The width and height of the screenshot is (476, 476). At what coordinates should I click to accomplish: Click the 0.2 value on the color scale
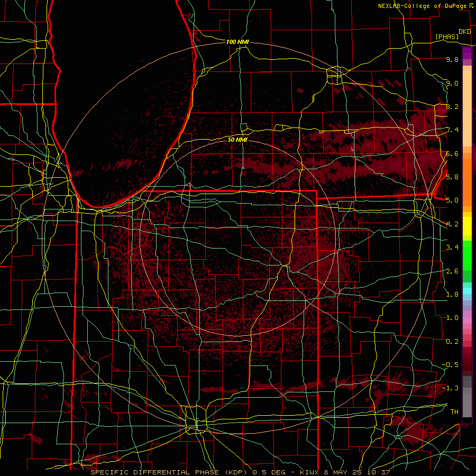pos(452,342)
